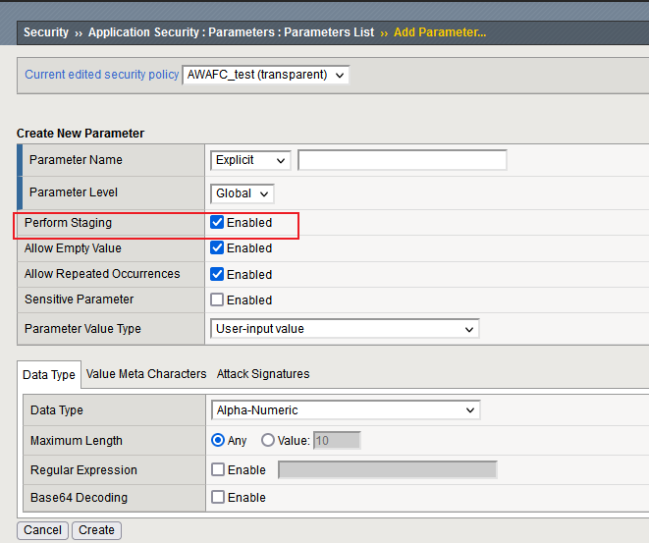Disable Allow Empty Value checkbox

point(217,248)
